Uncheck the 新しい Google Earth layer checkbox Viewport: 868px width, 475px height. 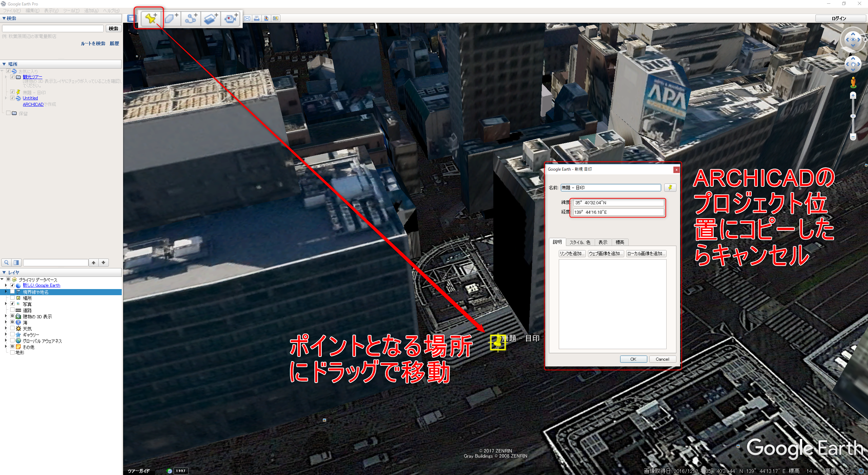tap(13, 285)
